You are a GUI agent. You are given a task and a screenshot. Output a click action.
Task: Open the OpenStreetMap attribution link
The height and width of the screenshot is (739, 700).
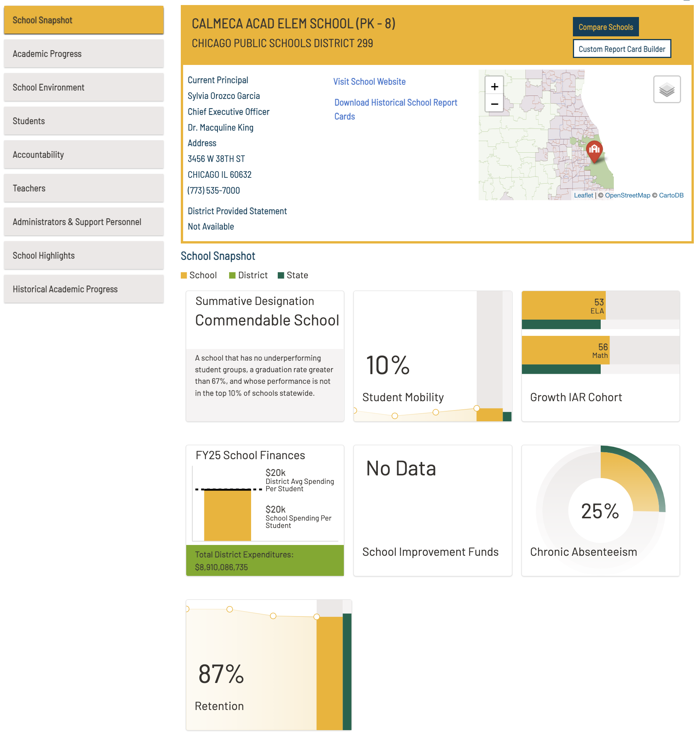point(627,195)
